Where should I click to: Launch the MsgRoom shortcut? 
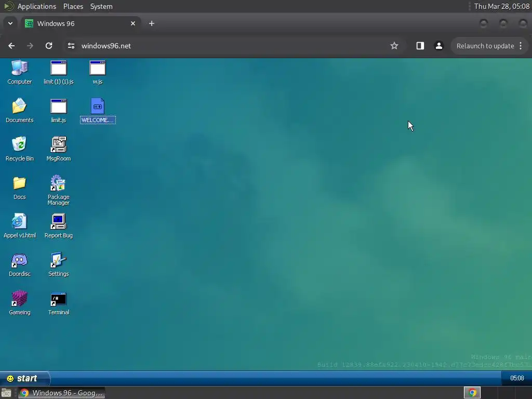click(58, 149)
